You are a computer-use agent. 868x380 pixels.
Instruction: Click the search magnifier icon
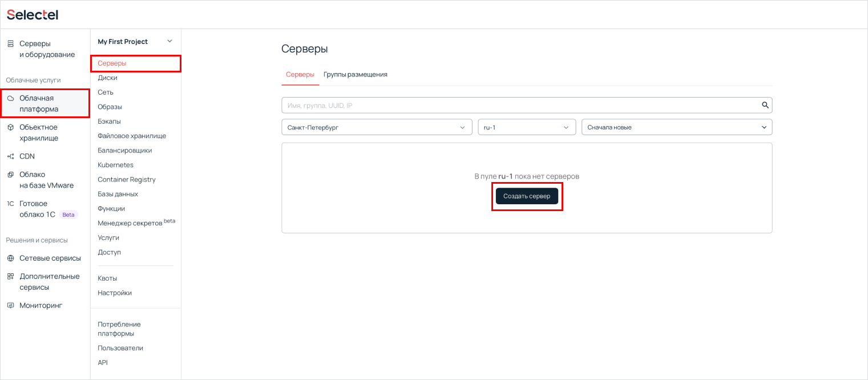pyautogui.click(x=765, y=105)
